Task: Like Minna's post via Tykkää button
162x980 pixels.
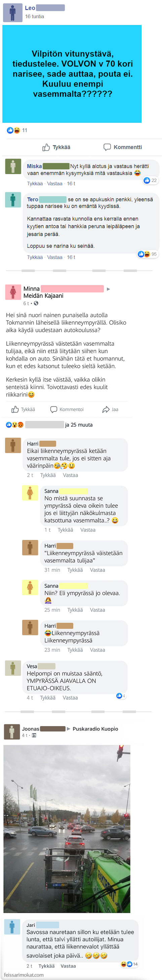Action: (23, 410)
